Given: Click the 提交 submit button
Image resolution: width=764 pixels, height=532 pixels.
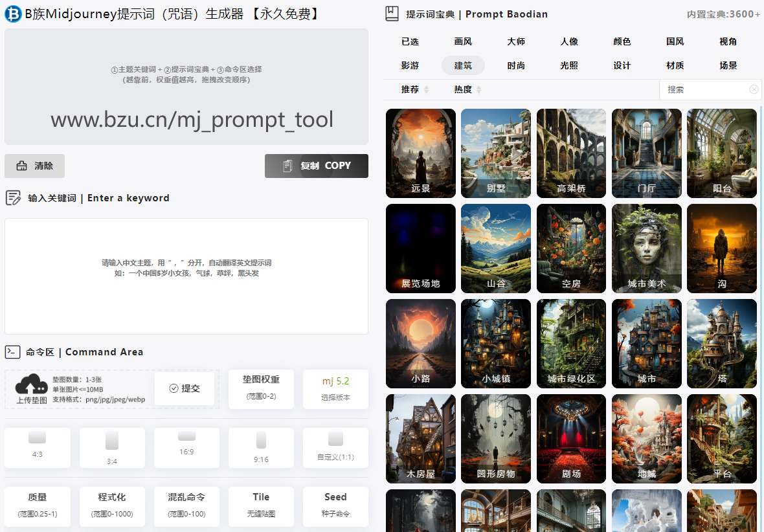Looking at the screenshot, I should [185, 388].
